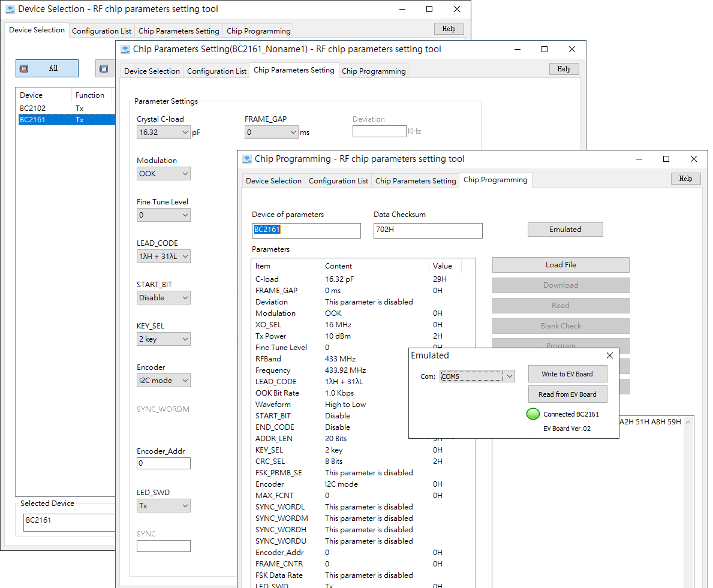713x588 pixels.
Task: Click Help button in Chip Programming window
Action: coord(685,179)
